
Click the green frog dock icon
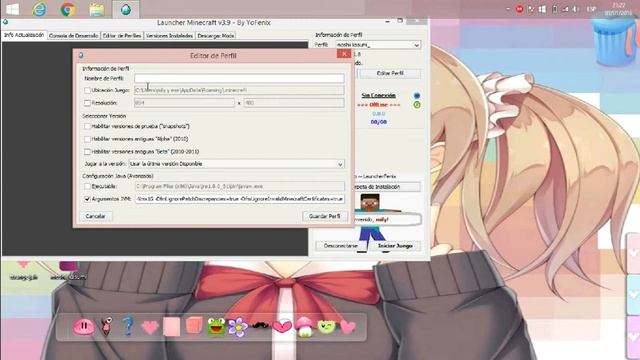click(x=216, y=327)
